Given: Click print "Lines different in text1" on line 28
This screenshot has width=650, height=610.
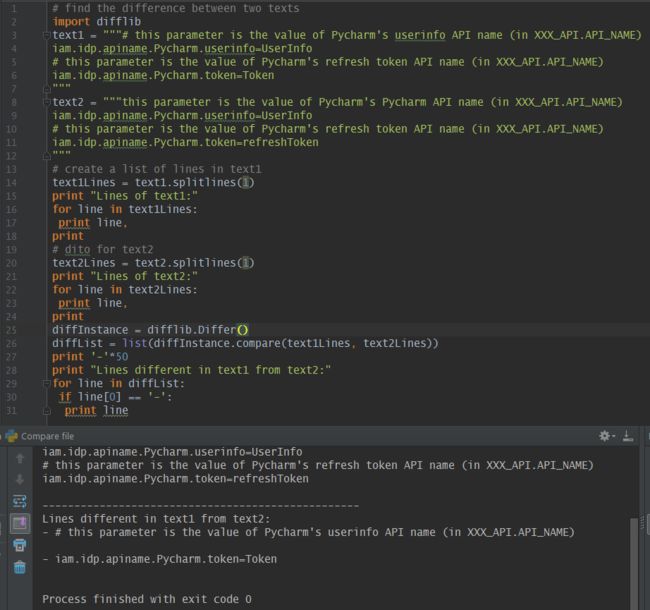Looking at the screenshot, I should [x=192, y=370].
